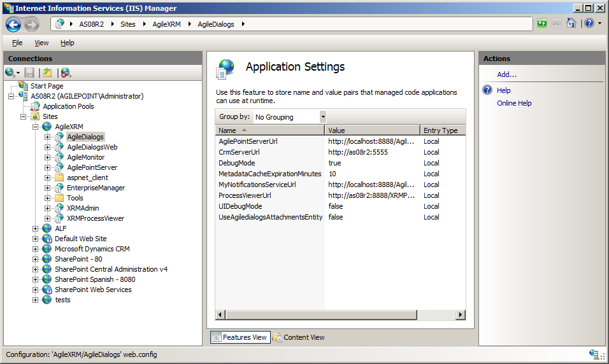Select the DebugMode setting row
The image size is (609, 364).
coord(340,163)
